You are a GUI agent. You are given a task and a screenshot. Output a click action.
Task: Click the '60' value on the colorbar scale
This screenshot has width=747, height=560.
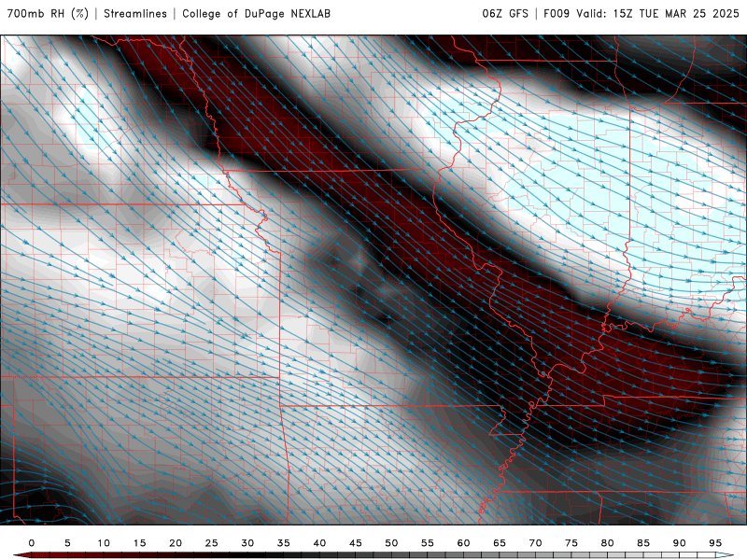463,543
